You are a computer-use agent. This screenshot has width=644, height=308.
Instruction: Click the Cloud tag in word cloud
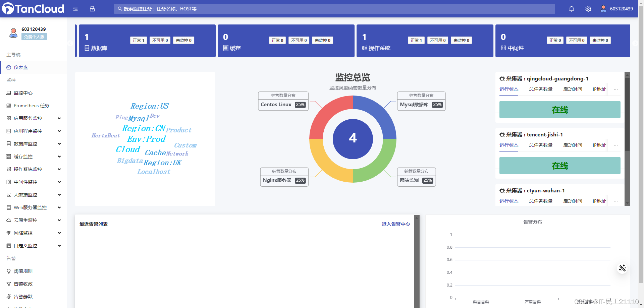point(128,149)
